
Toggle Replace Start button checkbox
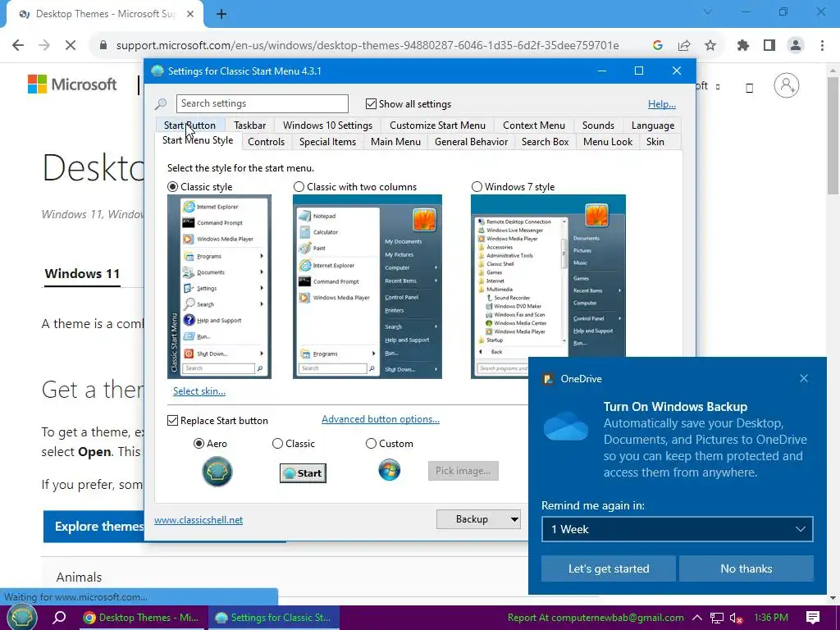click(x=172, y=421)
